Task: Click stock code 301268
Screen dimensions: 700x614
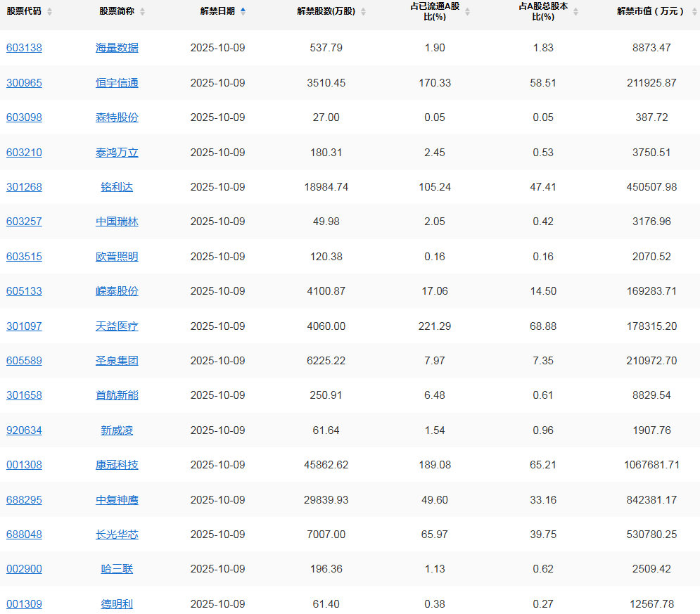Action: click(x=24, y=187)
